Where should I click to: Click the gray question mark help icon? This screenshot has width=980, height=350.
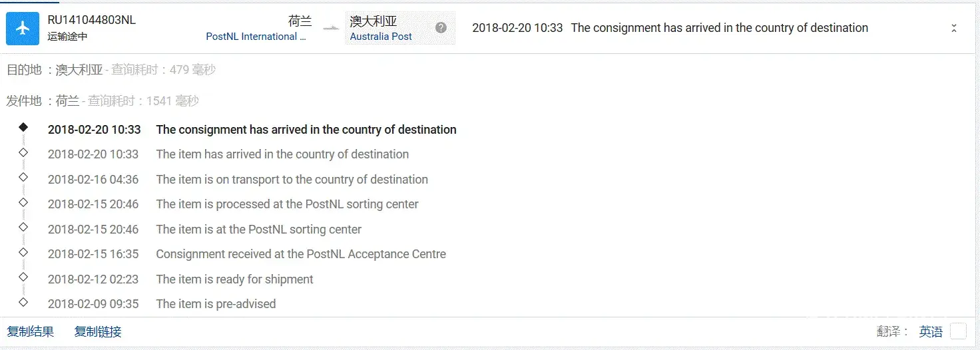click(x=441, y=28)
